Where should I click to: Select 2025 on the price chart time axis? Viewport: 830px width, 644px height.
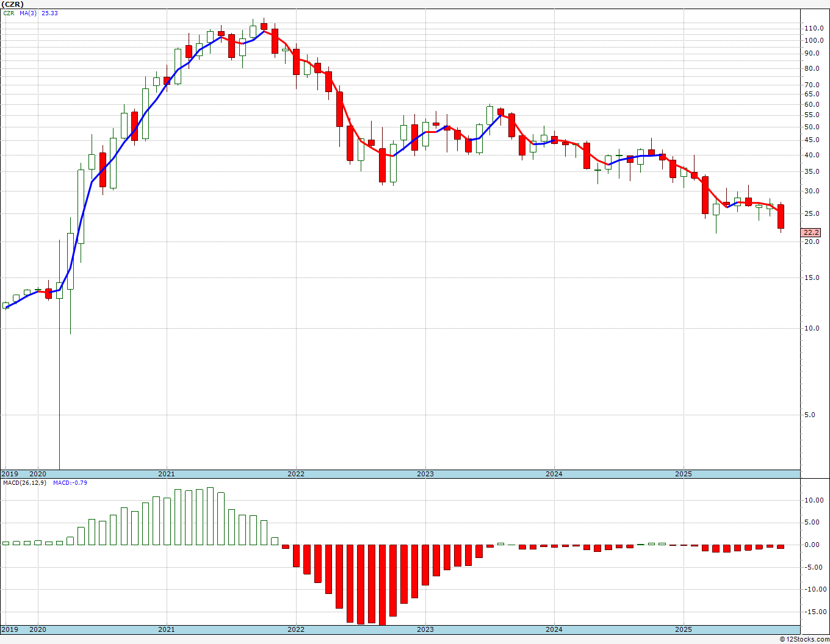(x=684, y=474)
